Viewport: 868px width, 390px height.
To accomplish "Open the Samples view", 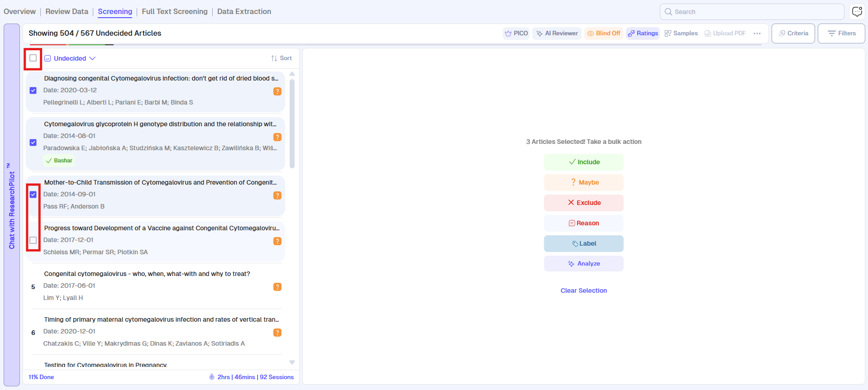I will click(681, 33).
